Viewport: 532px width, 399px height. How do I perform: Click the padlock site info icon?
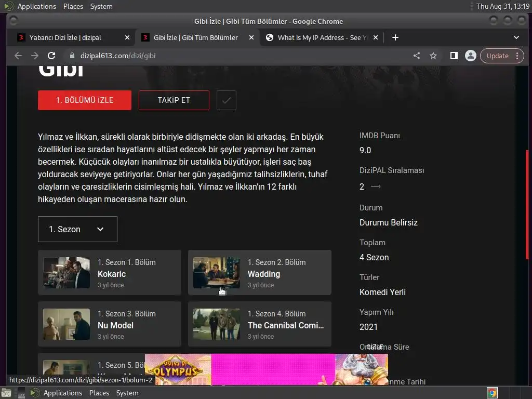point(72,56)
